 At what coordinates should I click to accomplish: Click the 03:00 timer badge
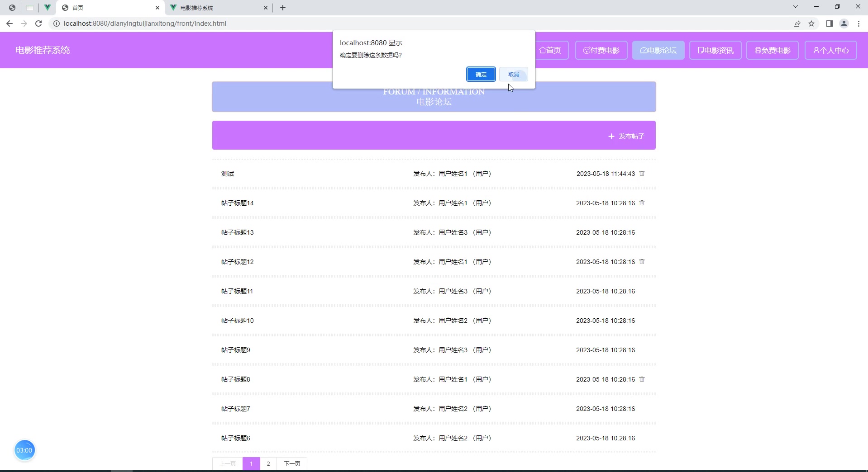click(x=24, y=450)
